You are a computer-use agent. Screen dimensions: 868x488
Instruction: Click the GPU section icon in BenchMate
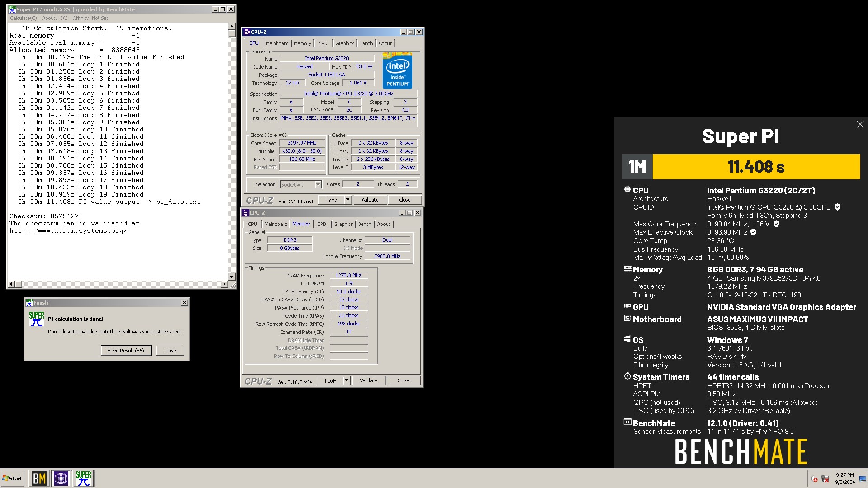(x=627, y=306)
